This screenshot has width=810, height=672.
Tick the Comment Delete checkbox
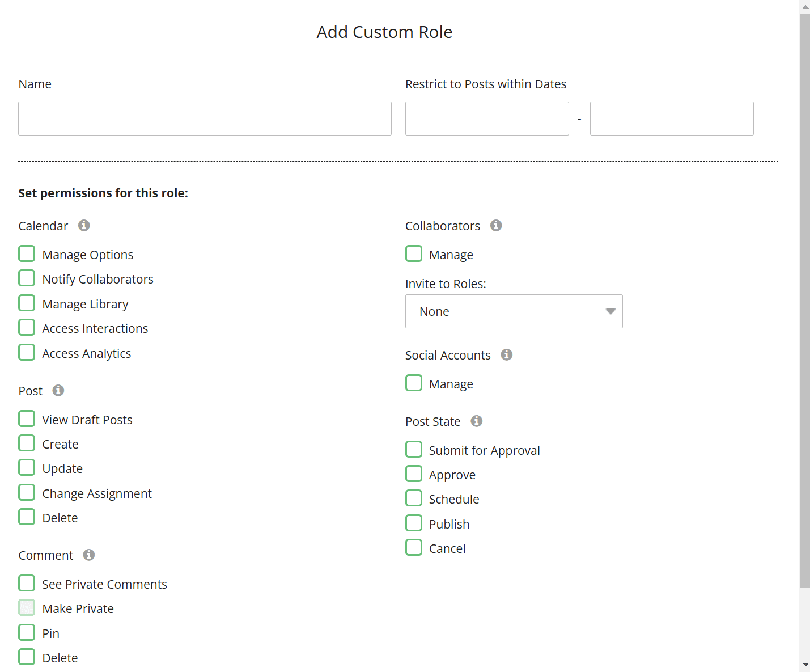(27, 657)
